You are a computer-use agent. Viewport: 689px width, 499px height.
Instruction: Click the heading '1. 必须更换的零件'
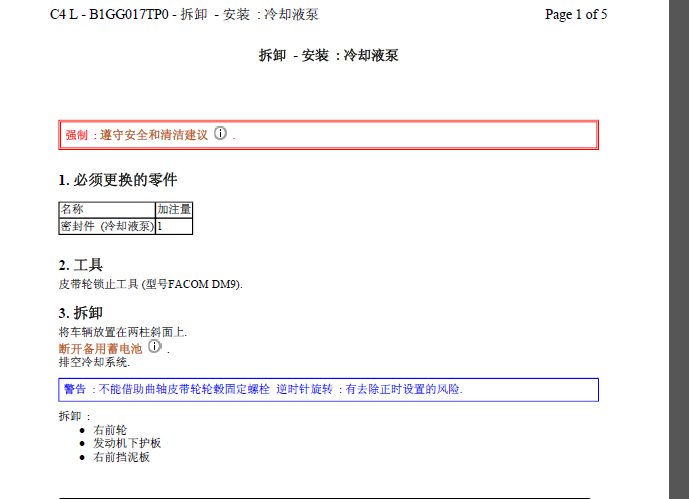point(118,180)
